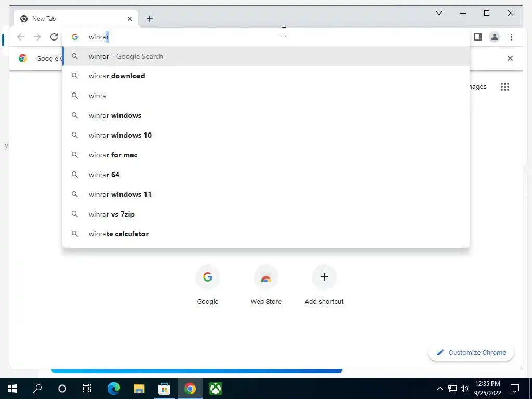Click the Google G icon in address bar
This screenshot has height=399, width=532.
pyautogui.click(x=75, y=37)
